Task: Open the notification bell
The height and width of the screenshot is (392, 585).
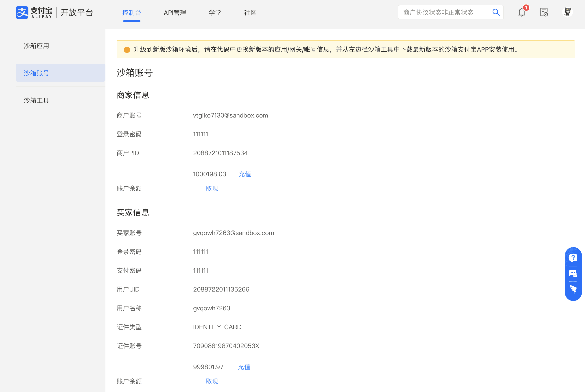Action: (x=522, y=12)
